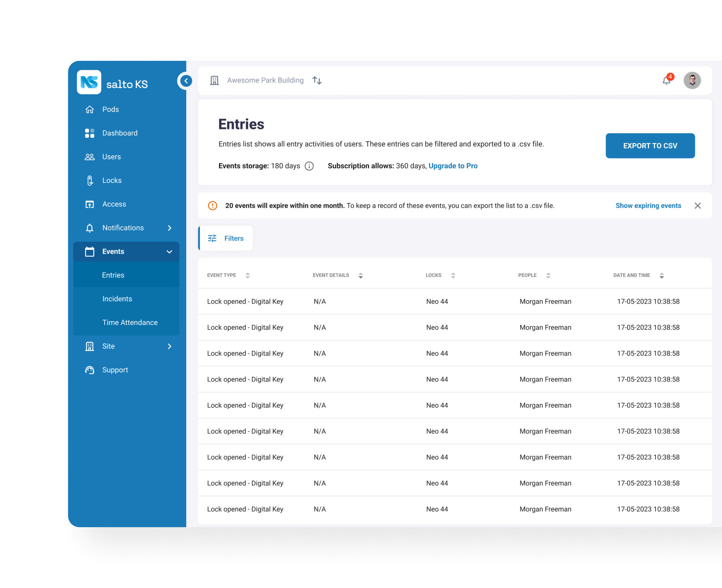Select Time Attendance in the sidebar
The width and height of the screenshot is (722, 588).
coord(130,322)
